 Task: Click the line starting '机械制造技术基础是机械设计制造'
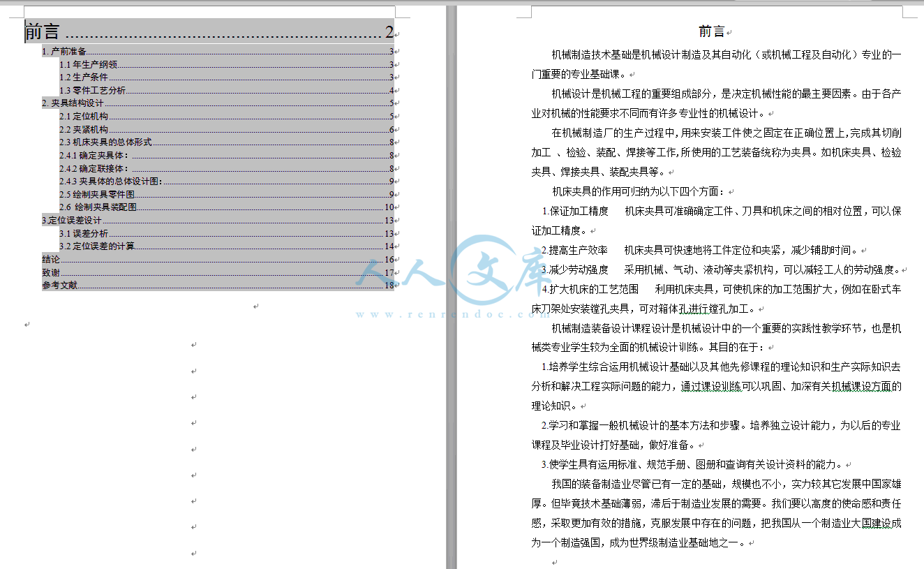726,54
